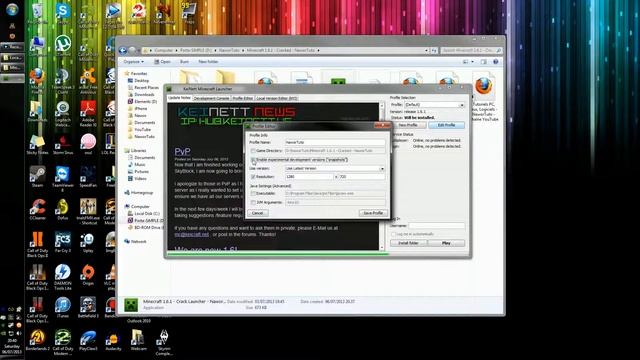
Task: Toggle the Executable checkbox
Action: [253, 193]
